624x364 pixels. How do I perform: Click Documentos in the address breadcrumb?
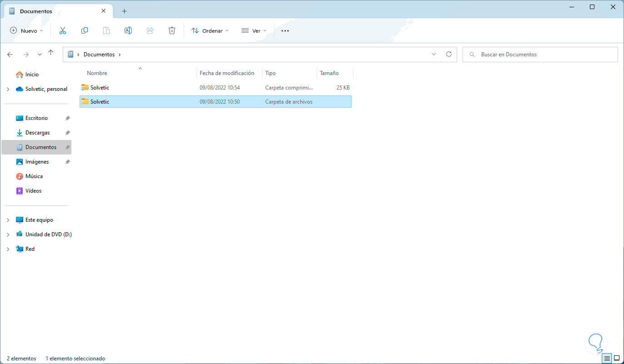[99, 55]
